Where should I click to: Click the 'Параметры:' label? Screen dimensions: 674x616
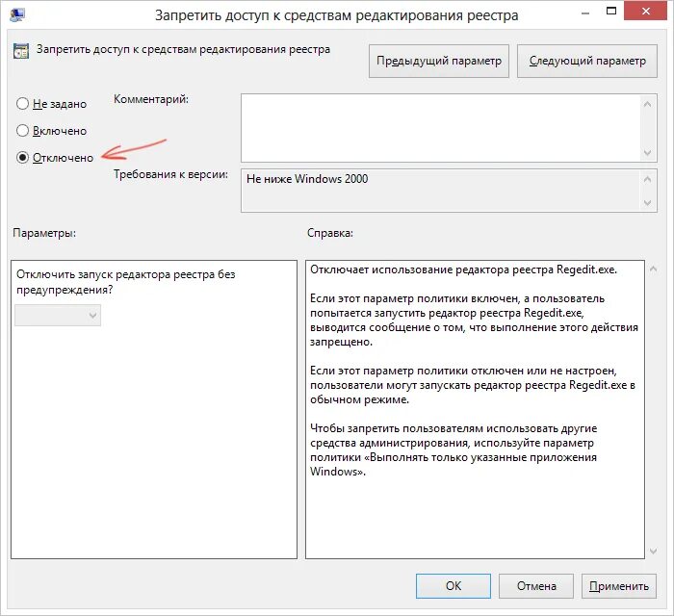pyautogui.click(x=44, y=233)
